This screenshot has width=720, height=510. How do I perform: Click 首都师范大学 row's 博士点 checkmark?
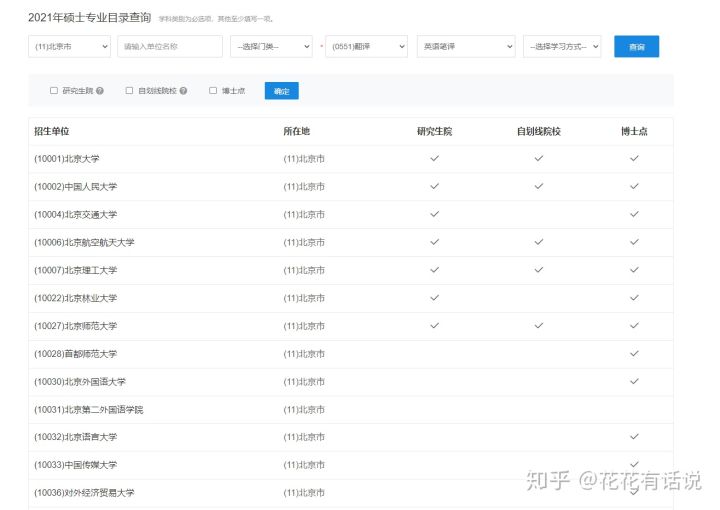click(x=634, y=353)
